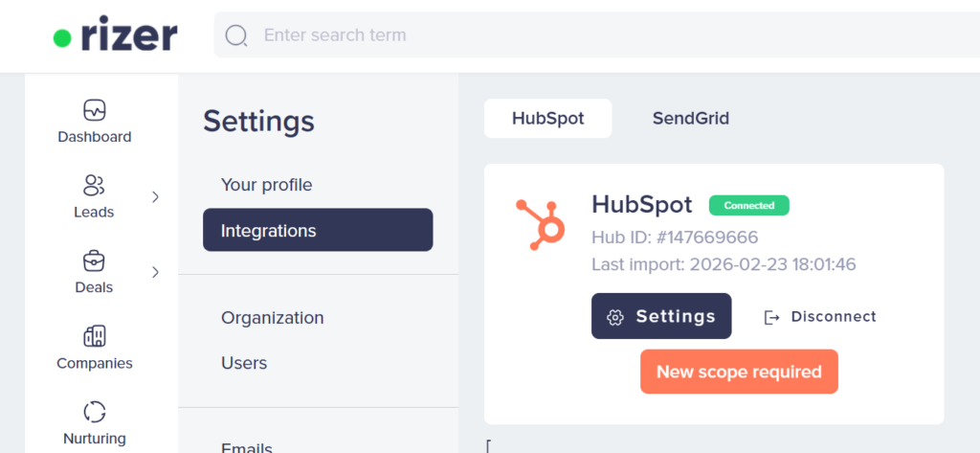980x453 pixels.
Task: Open the Users settings page
Action: [244, 363]
